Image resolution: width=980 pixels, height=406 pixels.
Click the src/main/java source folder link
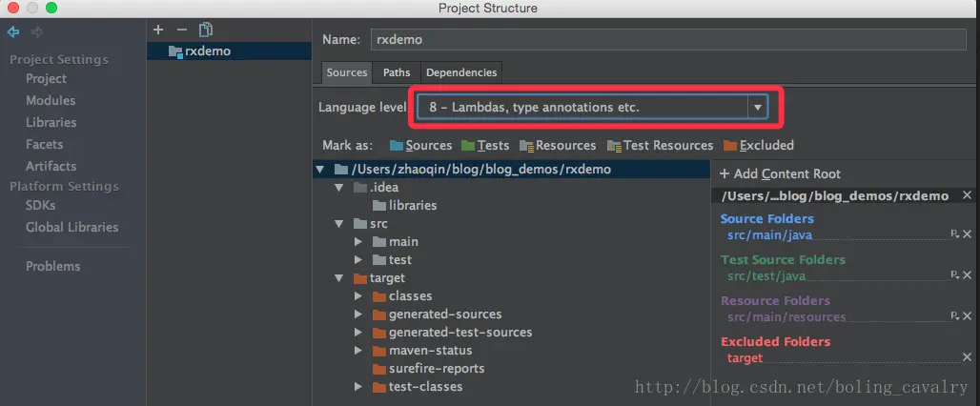pyautogui.click(x=769, y=235)
